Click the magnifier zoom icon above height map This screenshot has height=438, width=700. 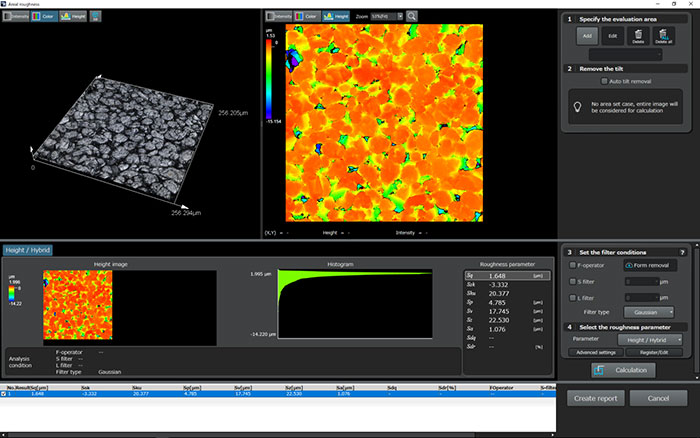pos(413,16)
